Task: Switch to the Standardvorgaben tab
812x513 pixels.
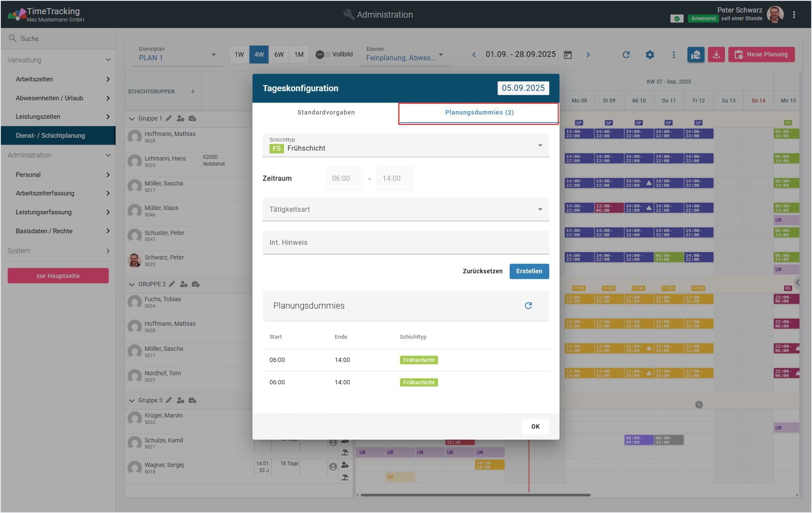Action: (x=326, y=113)
